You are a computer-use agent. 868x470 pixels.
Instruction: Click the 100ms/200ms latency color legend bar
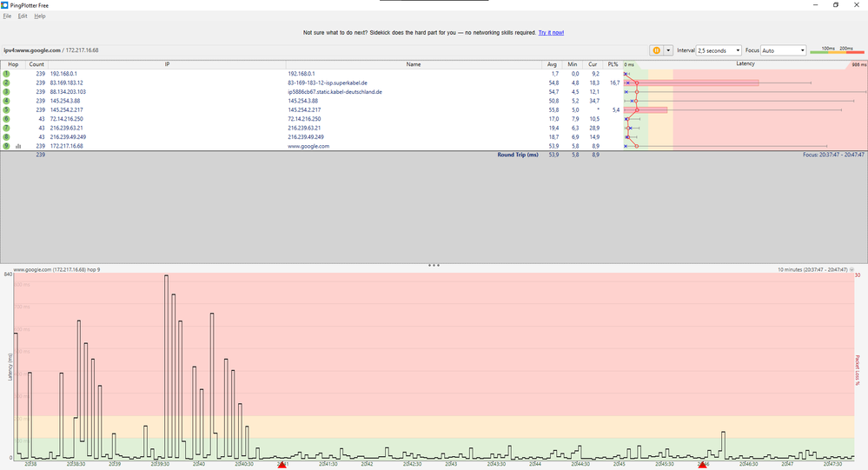pyautogui.click(x=837, y=50)
